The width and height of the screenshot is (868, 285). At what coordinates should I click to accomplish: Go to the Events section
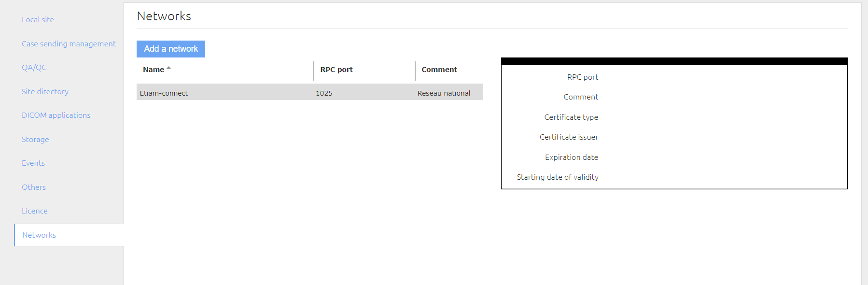click(33, 163)
